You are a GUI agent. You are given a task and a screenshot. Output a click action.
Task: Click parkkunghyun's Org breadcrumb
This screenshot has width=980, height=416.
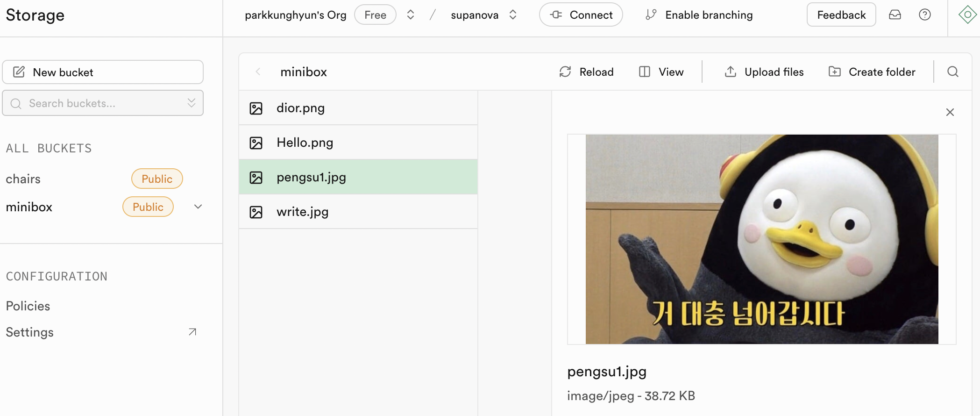(296, 15)
